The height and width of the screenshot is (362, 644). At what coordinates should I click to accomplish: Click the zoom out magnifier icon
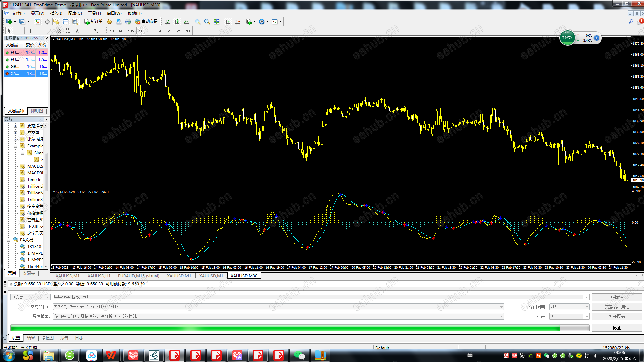(x=207, y=22)
